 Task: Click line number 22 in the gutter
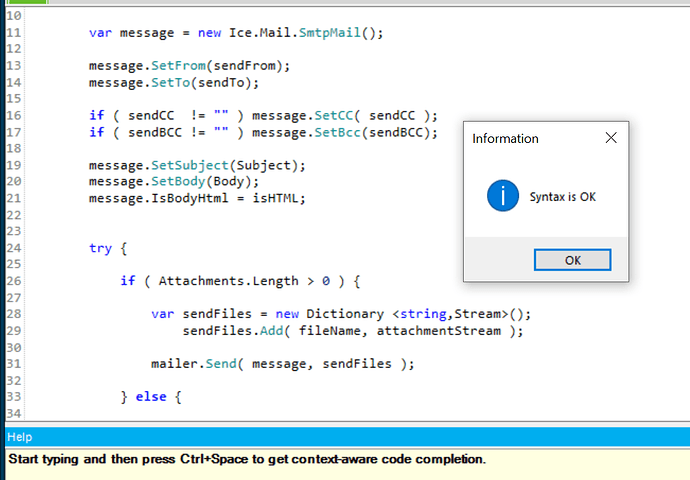point(14,215)
